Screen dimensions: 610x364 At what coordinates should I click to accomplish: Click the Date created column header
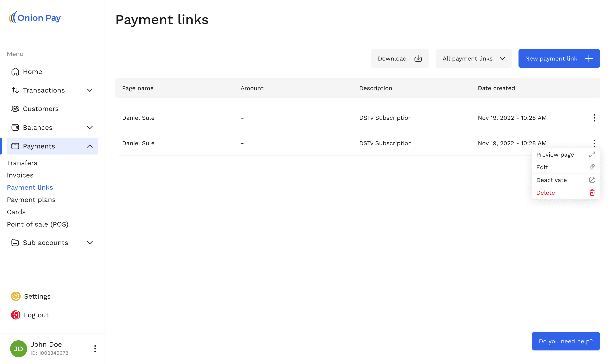click(x=496, y=88)
